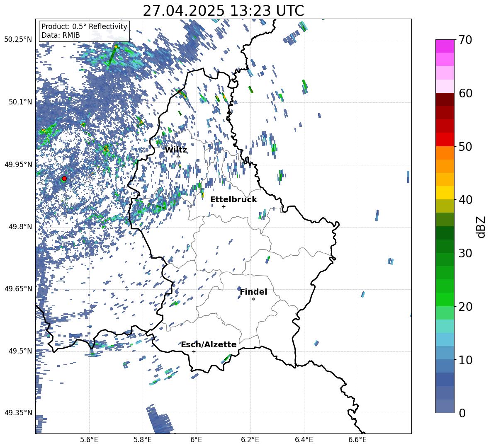The image size is (491, 448).
Task: Click the cross marker below Esch/Alzette
Action: 194,351
